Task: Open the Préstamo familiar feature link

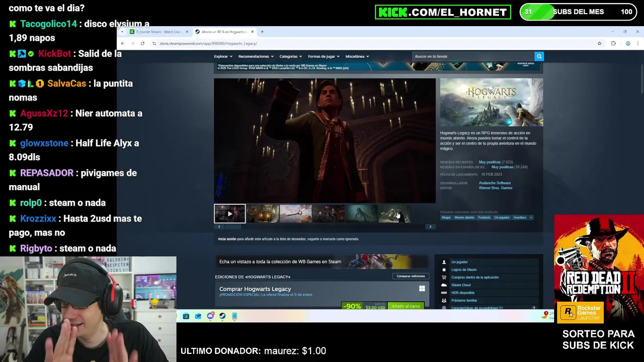Action: 464,300
